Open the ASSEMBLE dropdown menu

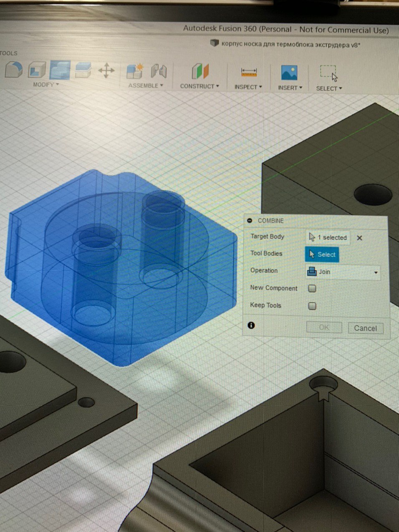pyautogui.click(x=146, y=85)
